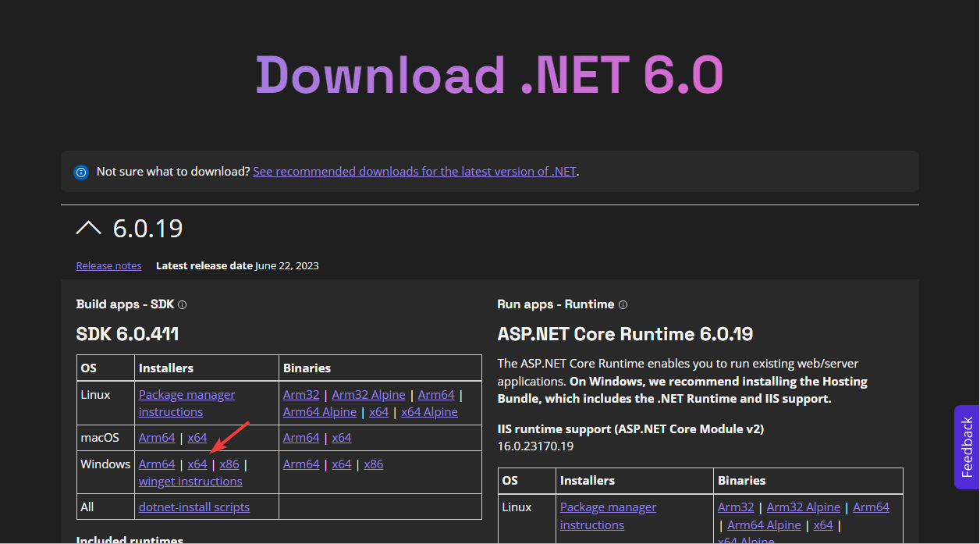Click the SDK 6.0.411 heading
The width and height of the screenshot is (980, 544).
(x=128, y=334)
